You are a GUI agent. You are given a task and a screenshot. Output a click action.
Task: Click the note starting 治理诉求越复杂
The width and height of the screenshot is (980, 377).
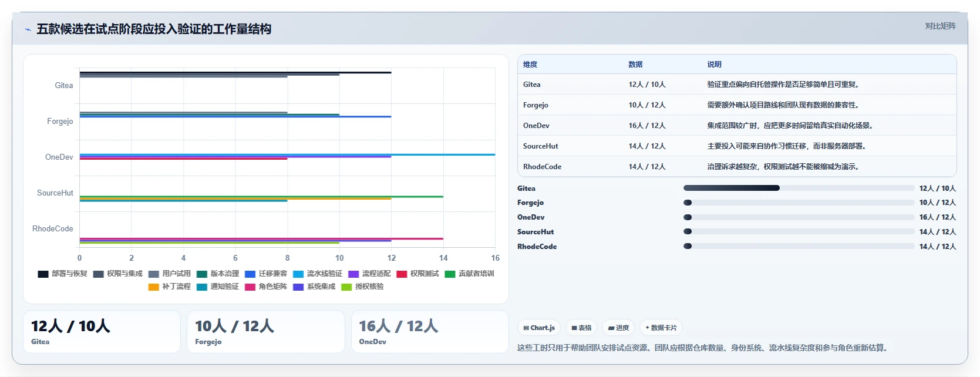[784, 167]
